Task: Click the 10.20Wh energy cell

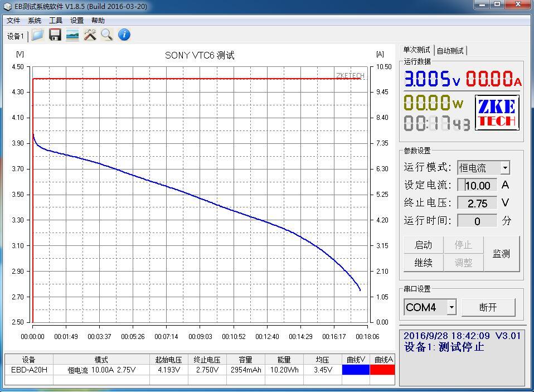Action: [x=284, y=370]
